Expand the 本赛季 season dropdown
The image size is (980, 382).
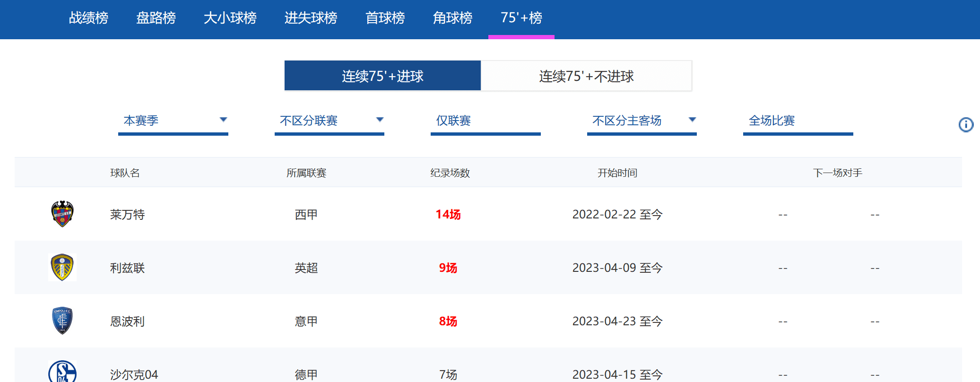pos(173,121)
